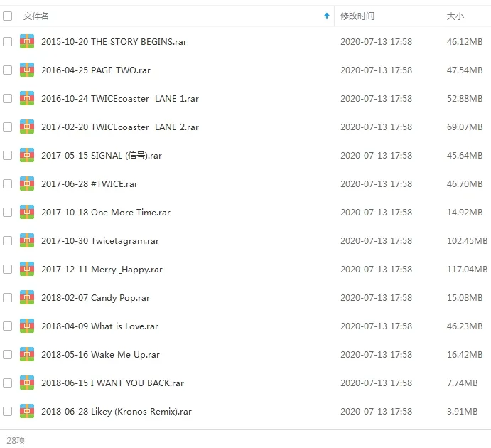Screen dimensions: 491x448
Task: Open file 2017-12-11 Merry _Happy.rar
Action: coord(102,269)
